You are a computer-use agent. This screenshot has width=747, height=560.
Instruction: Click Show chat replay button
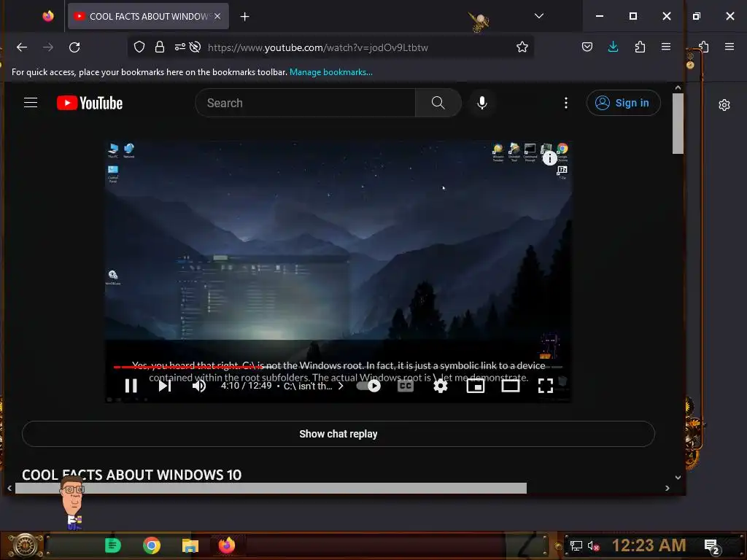point(338,434)
